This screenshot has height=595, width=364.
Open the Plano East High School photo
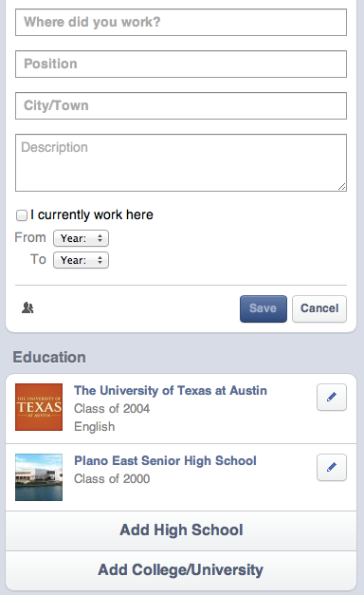pyautogui.click(x=39, y=477)
